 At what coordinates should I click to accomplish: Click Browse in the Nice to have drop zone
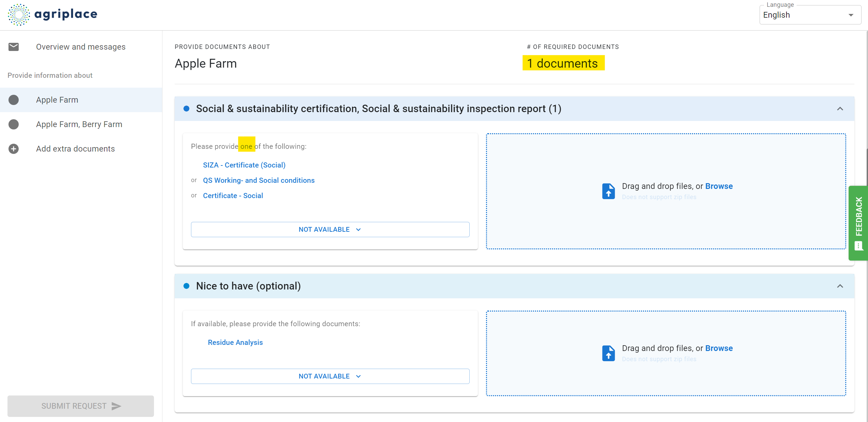719,348
